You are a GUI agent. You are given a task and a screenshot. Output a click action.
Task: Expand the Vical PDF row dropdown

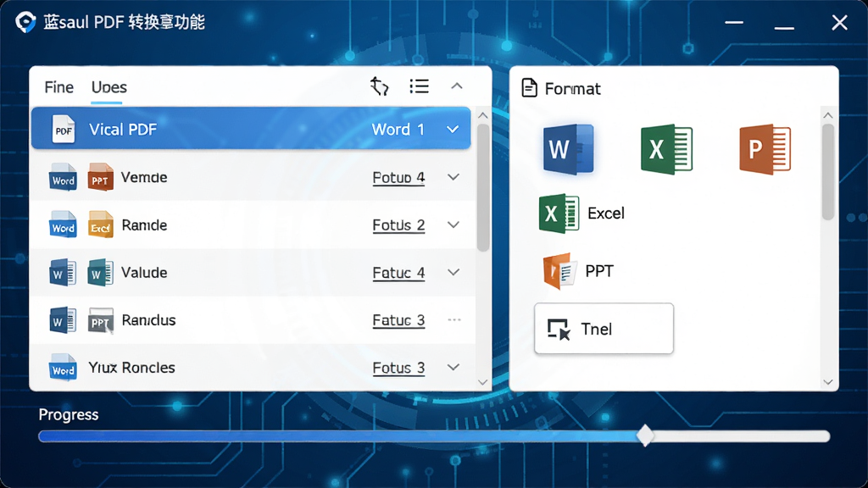pyautogui.click(x=453, y=130)
